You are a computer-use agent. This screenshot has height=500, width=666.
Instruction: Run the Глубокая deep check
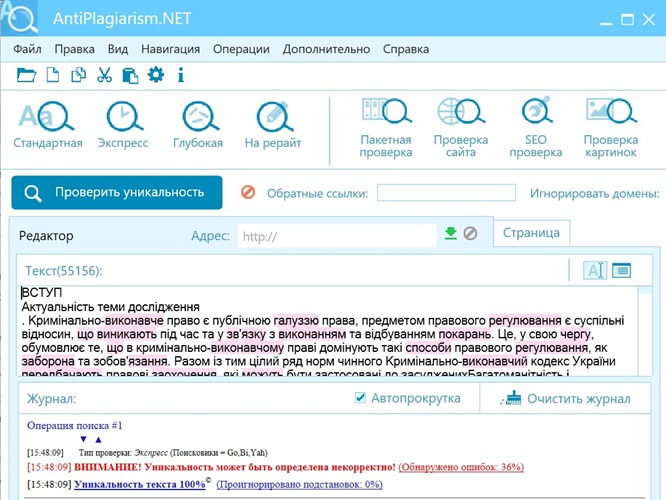(198, 126)
